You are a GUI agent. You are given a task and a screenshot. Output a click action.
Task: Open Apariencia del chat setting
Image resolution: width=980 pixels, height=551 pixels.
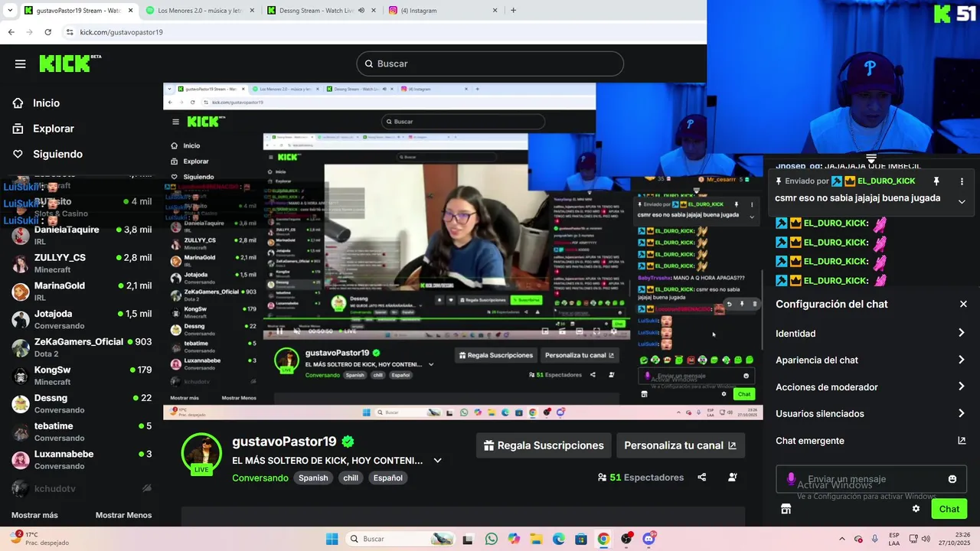click(871, 360)
